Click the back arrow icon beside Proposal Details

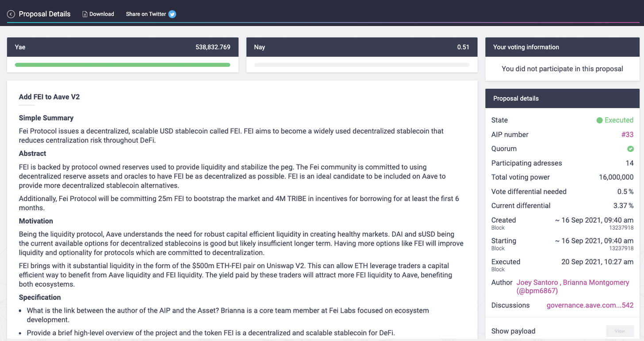(x=11, y=14)
